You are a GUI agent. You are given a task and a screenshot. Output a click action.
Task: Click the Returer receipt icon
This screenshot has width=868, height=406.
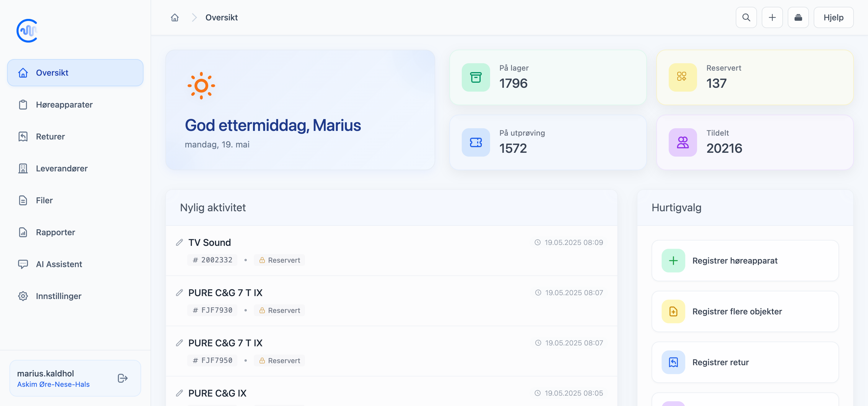point(23,137)
